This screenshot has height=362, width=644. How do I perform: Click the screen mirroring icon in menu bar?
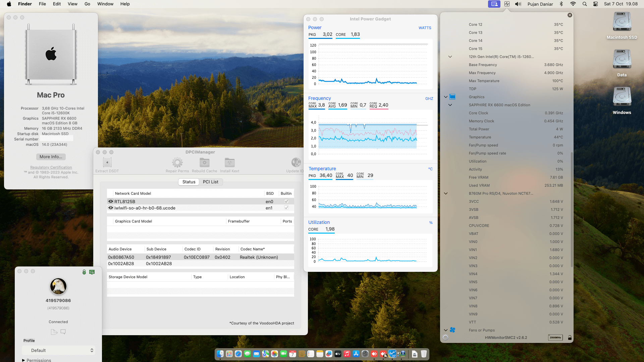coord(494,4)
